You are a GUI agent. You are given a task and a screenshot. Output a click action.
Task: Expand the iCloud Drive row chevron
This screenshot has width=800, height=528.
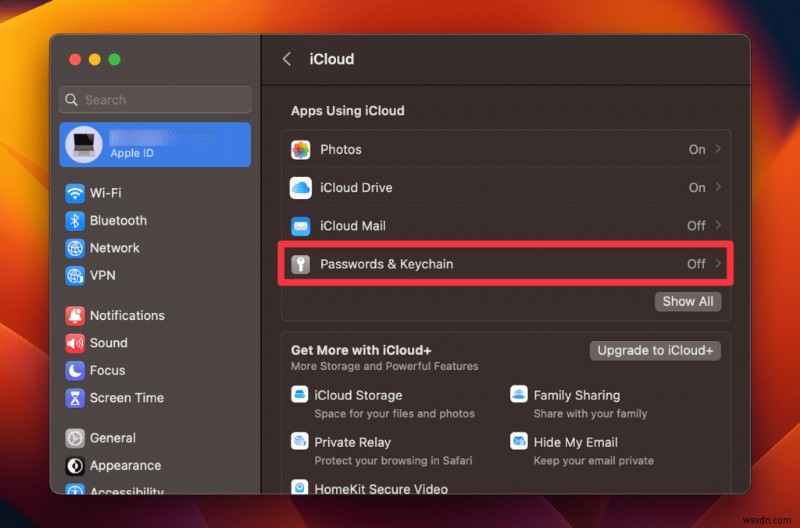(x=718, y=187)
